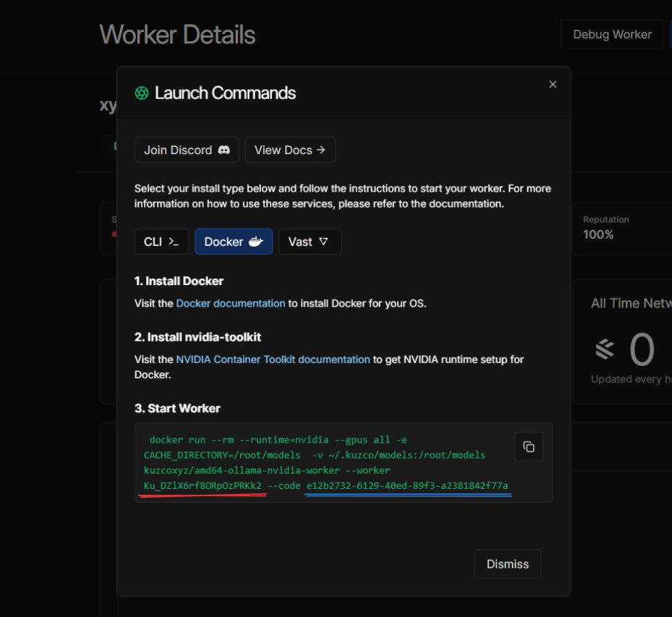Click the green logo beside Launch Commands
The height and width of the screenshot is (617, 672).
(142, 93)
